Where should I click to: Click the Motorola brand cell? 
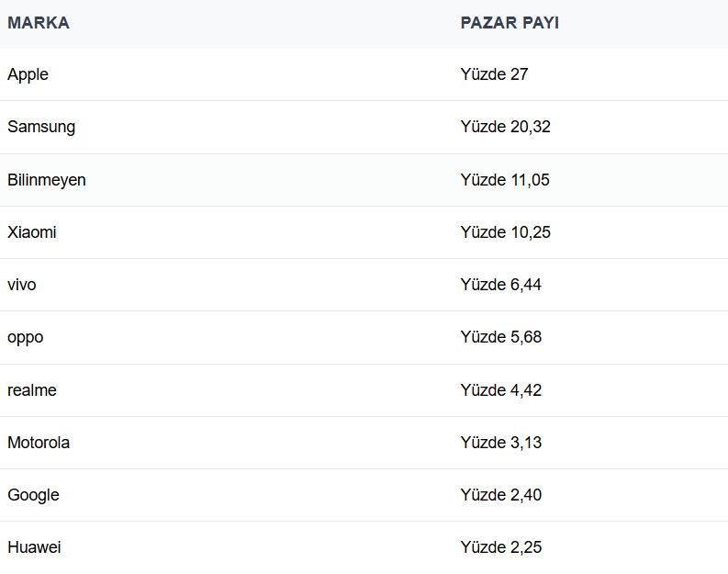coord(39,443)
